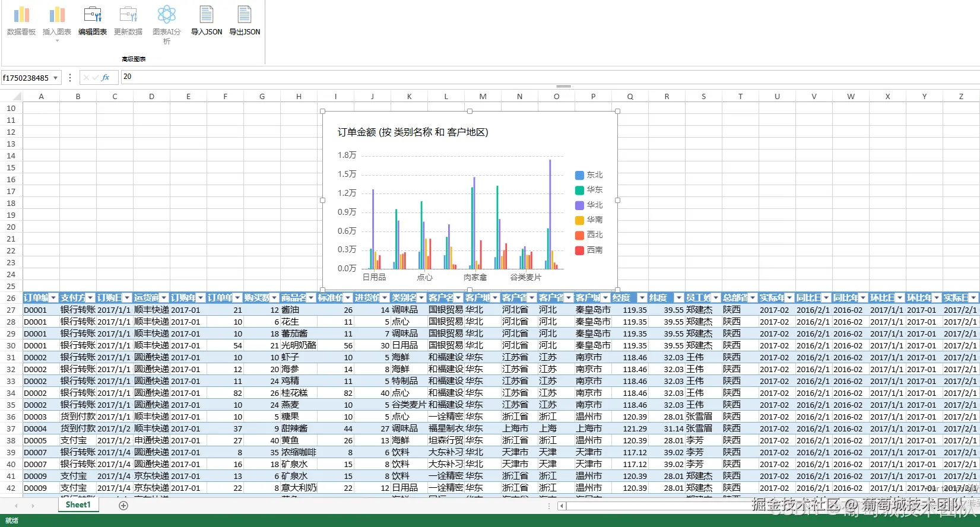The image size is (980, 527).
Task: Select cell 货到付款 in row 37
Action: tap(78, 428)
